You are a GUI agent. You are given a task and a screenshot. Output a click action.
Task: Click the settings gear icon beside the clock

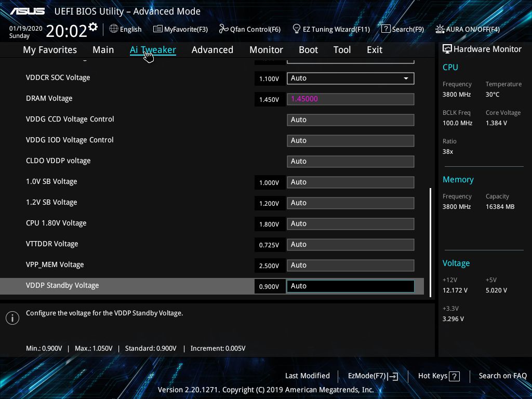click(93, 26)
